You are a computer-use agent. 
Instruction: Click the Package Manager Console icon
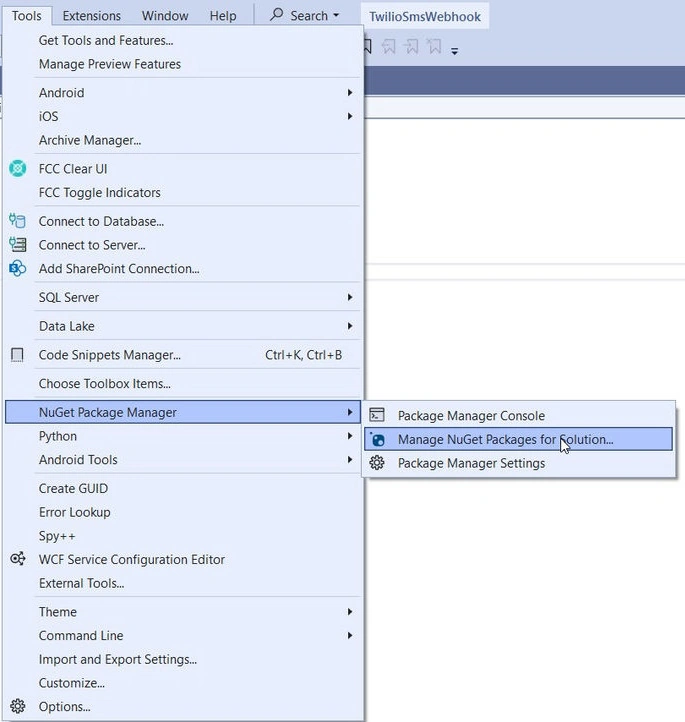click(377, 415)
